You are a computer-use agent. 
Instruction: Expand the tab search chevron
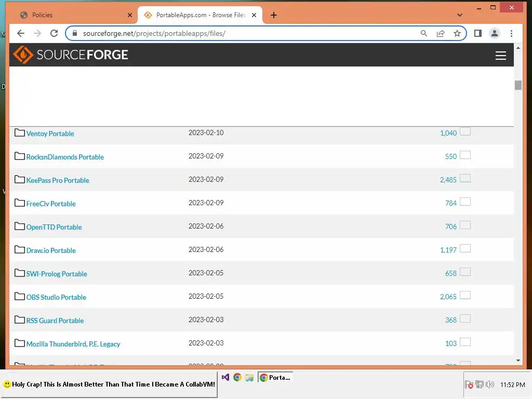tap(459, 15)
